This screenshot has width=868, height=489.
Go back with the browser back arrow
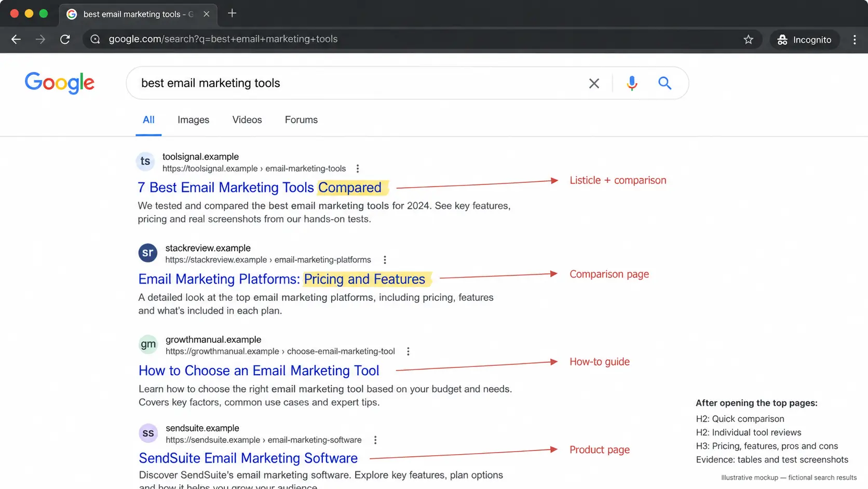coord(16,39)
